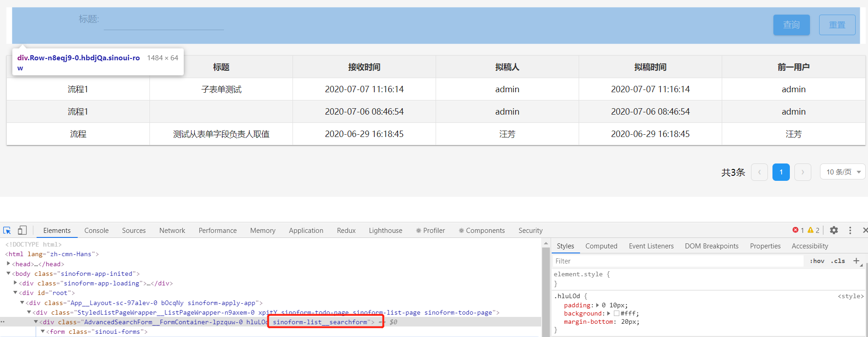The width and height of the screenshot is (868, 337).
Task: Open the Application tab
Action: coord(306,231)
